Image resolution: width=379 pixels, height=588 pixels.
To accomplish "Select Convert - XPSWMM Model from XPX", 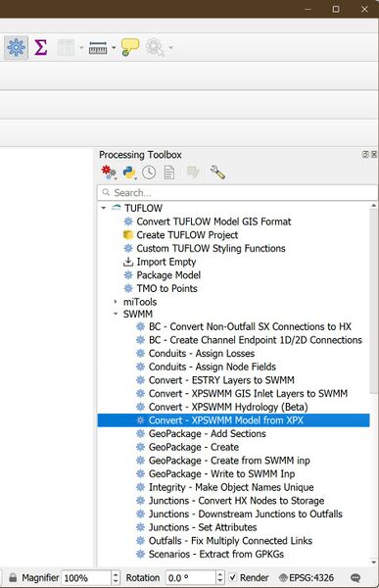I will pyautogui.click(x=226, y=420).
